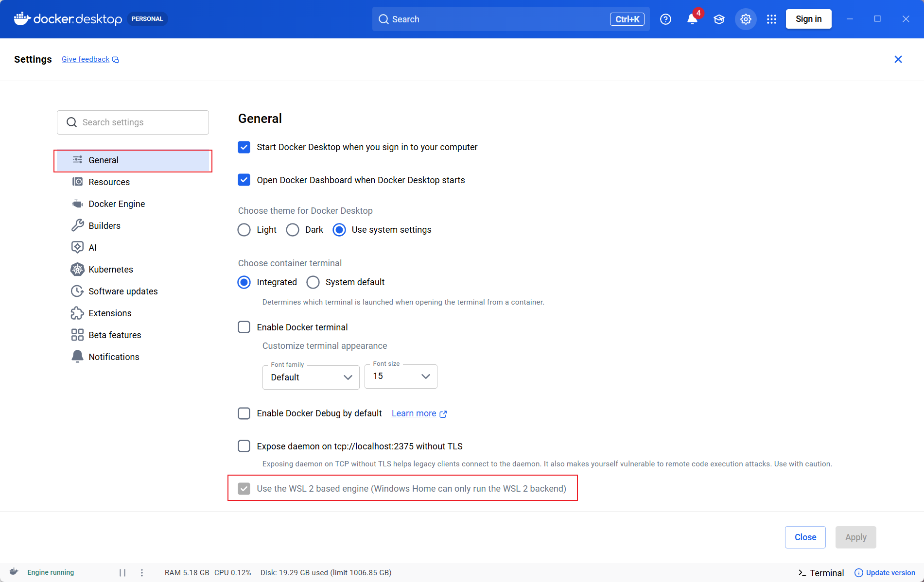Click the Update version link
Screen dimensions: 924x582
(x=890, y=573)
